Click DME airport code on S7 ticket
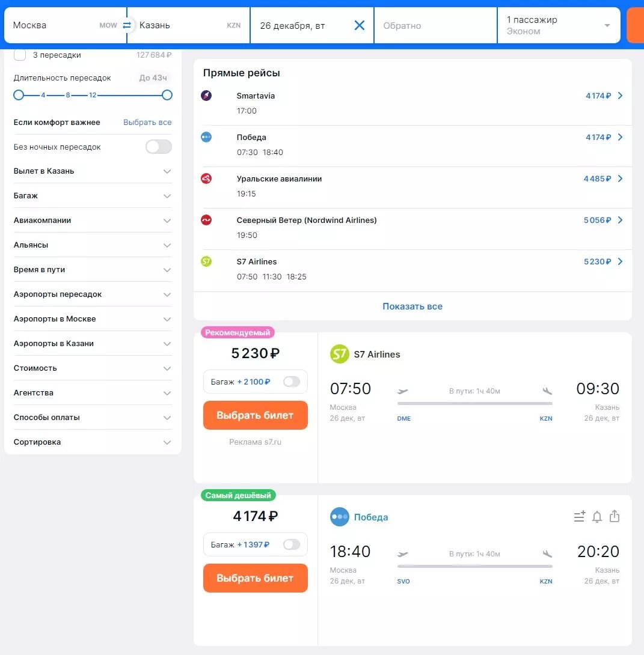Screen dimensions: 644x655 [403, 418]
